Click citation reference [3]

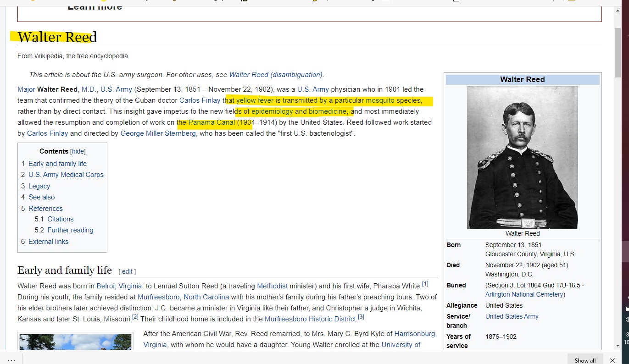point(361,317)
